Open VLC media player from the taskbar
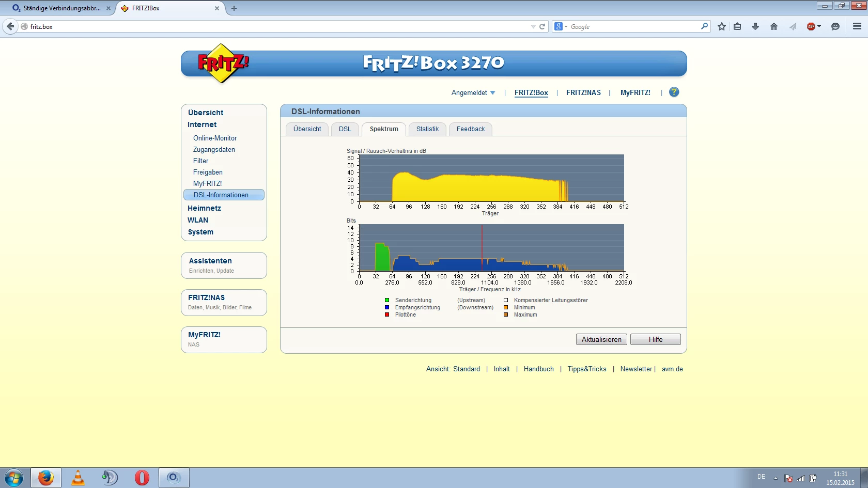This screenshot has width=868, height=488. [x=78, y=478]
